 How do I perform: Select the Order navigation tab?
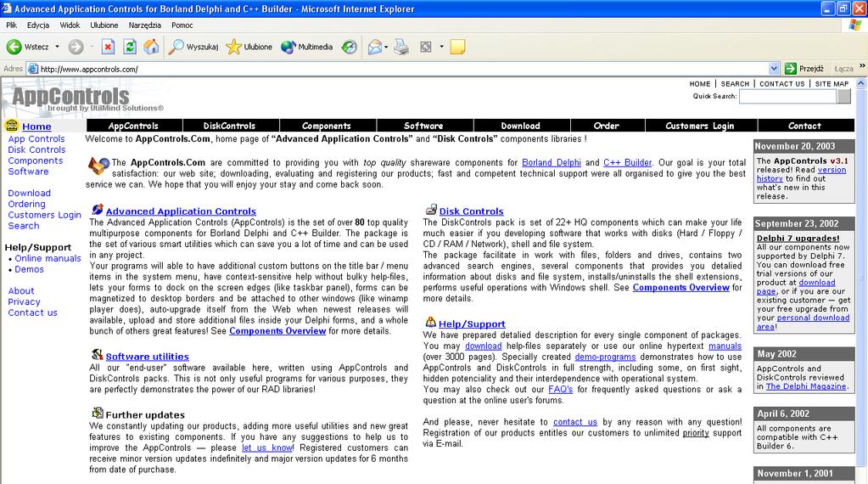608,126
